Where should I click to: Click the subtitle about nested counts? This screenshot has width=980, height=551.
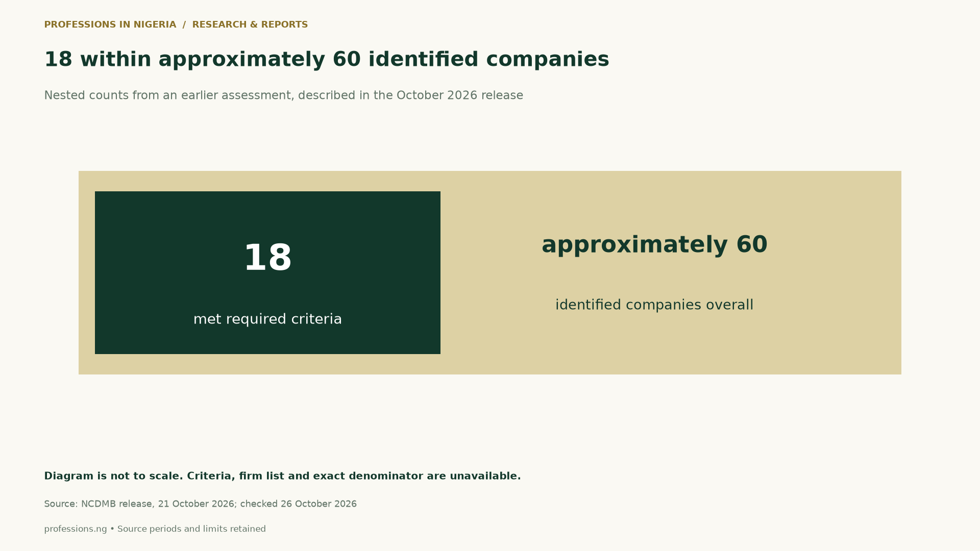tap(284, 95)
